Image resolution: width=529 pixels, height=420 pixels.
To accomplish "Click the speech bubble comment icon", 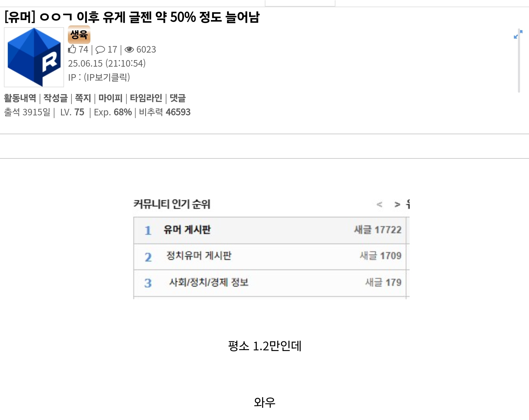I will [x=100, y=50].
